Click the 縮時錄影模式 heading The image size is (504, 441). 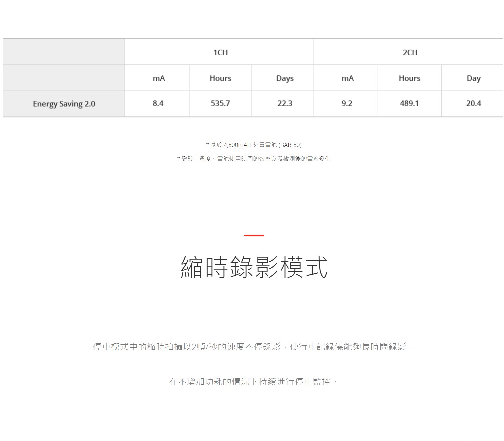click(254, 267)
